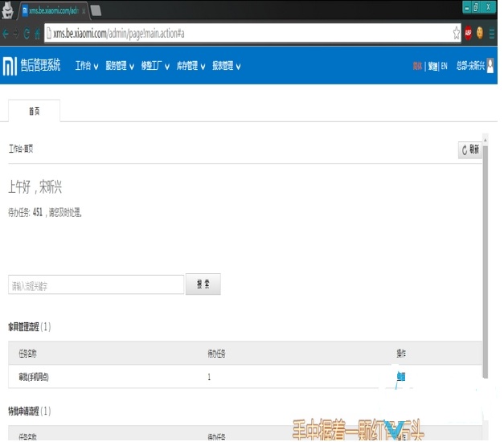Image resolution: width=504 pixels, height=442 pixels.
Task: Click the 审批(手机网点) task row name
Action: (34, 377)
